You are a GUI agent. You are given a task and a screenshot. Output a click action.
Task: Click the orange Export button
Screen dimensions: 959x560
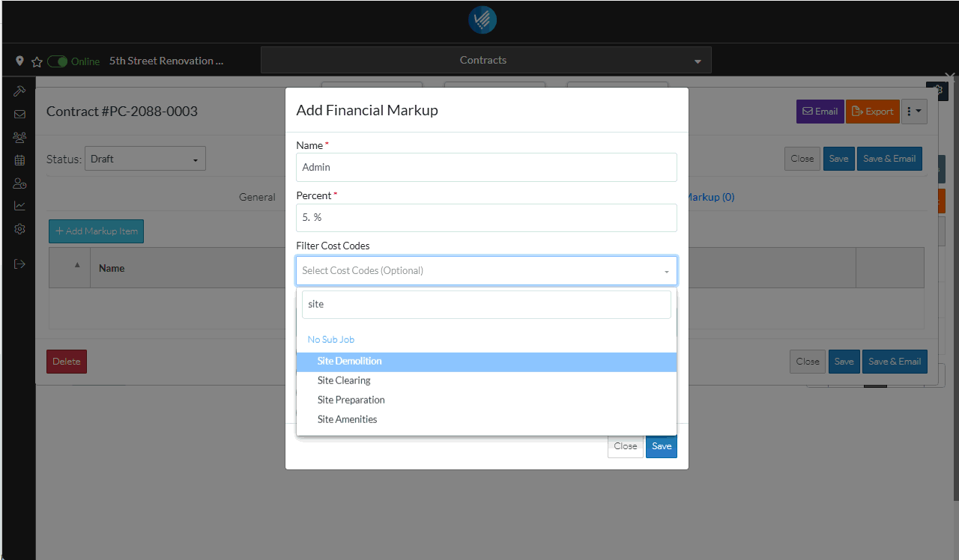872,112
